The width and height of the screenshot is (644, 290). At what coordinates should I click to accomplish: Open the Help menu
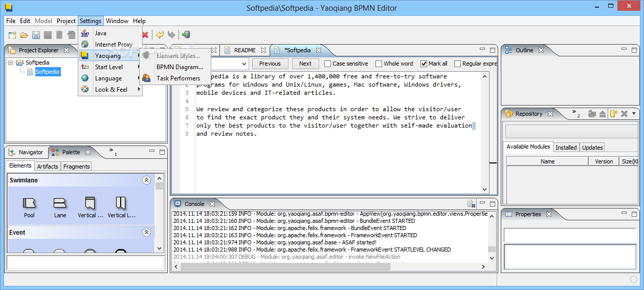click(139, 21)
